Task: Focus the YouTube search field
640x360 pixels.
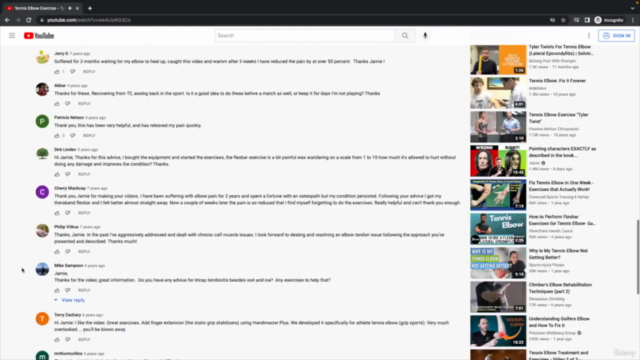Action: (x=305, y=36)
